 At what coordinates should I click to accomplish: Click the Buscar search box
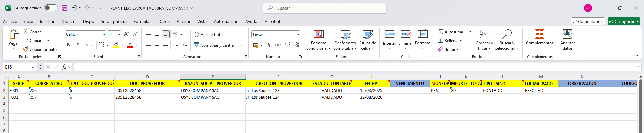[325, 8]
